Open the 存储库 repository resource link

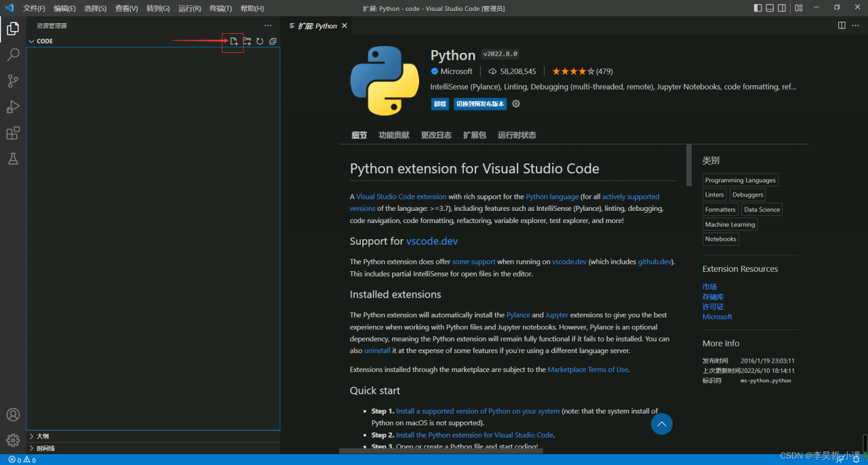click(713, 297)
